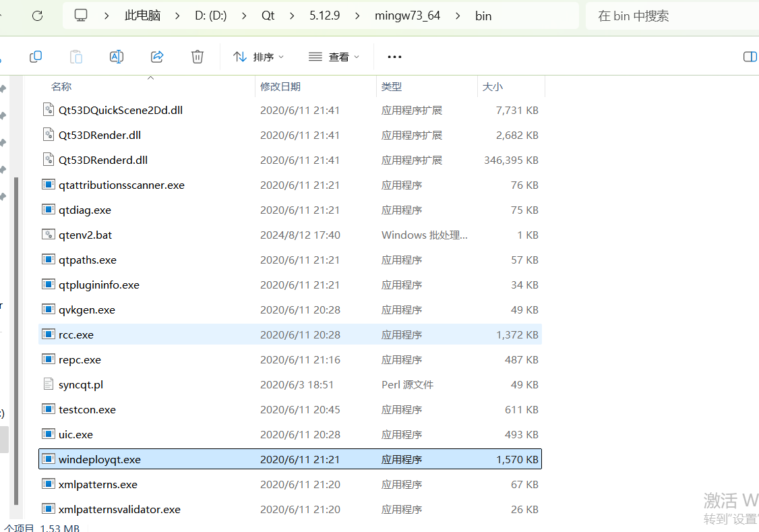Click the Delete trash can icon
The height and width of the screenshot is (532, 759).
point(198,57)
